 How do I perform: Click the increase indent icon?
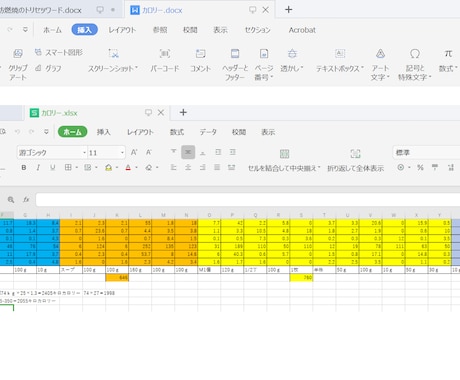tap(233, 152)
